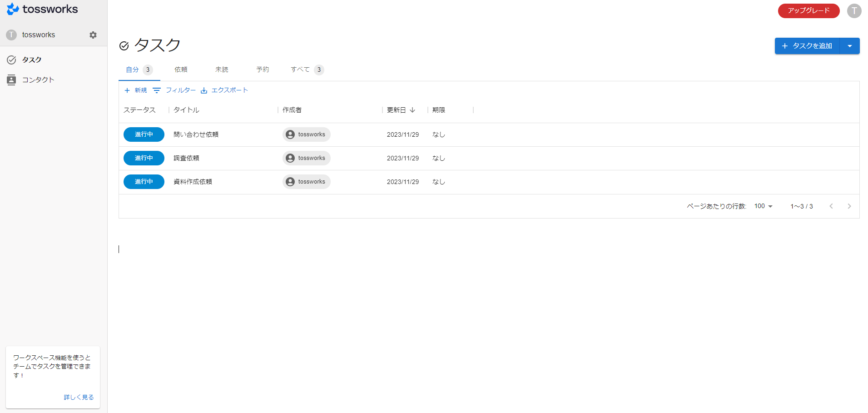Expand the タスクを追加 dropdown arrow

(x=849, y=46)
